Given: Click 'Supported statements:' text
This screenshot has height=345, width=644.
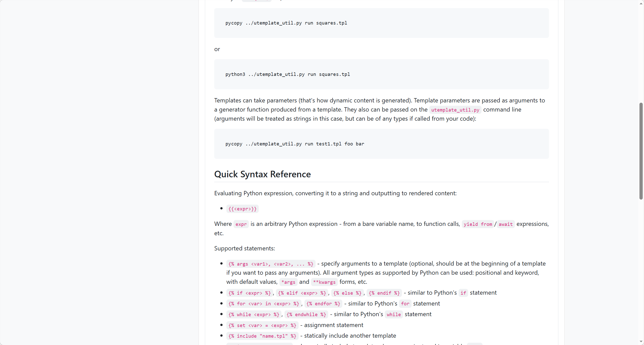Looking at the screenshot, I should pyautogui.click(x=245, y=248).
